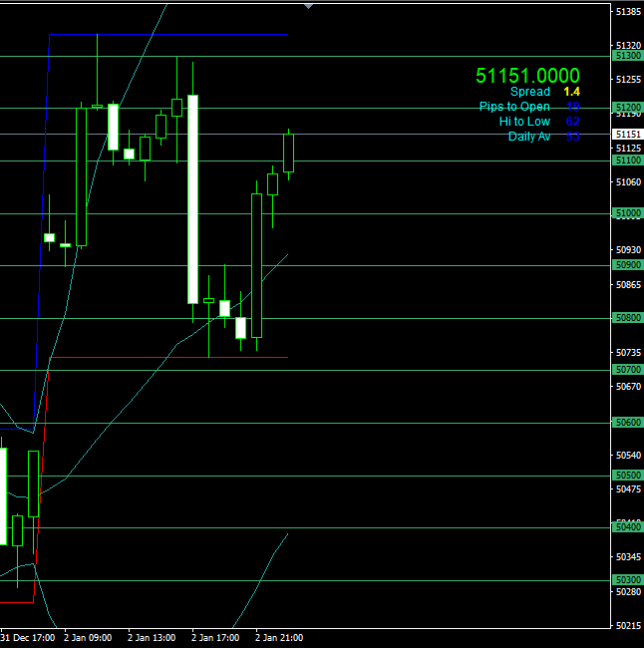
Task: Select the large green 51151.0000 price text
Action: (527, 76)
